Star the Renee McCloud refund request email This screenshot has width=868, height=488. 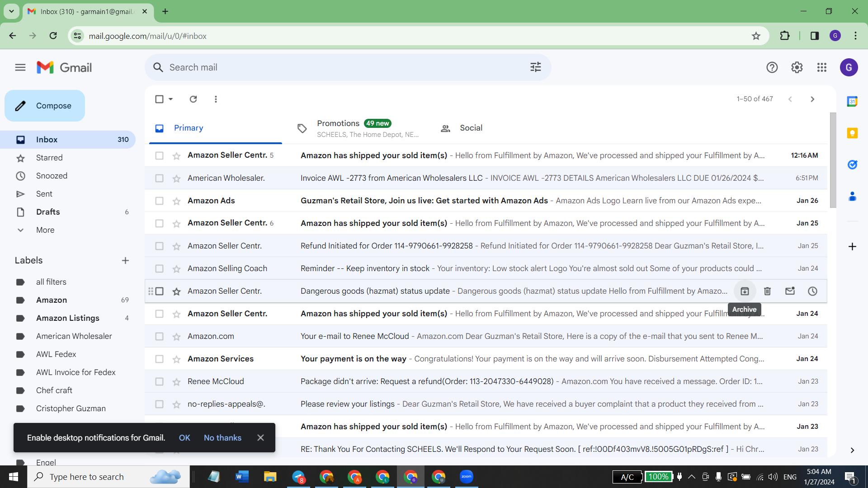coord(176,382)
